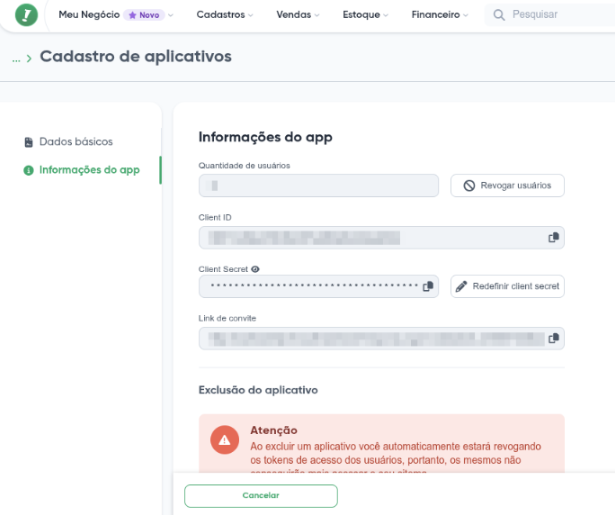
Task: Copy the Client Secret value
Action: [428, 287]
